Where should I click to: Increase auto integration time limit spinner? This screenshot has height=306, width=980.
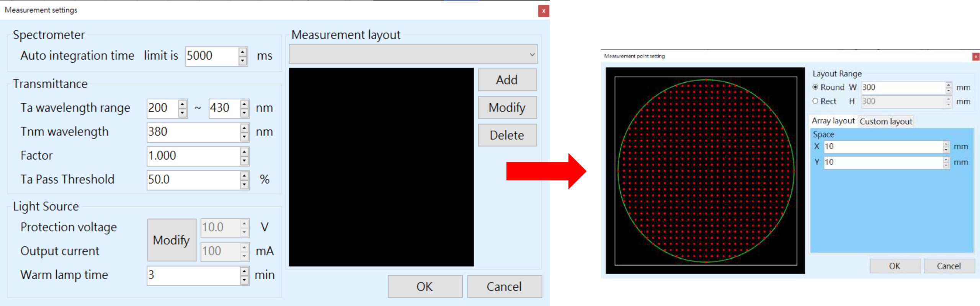coord(243,52)
